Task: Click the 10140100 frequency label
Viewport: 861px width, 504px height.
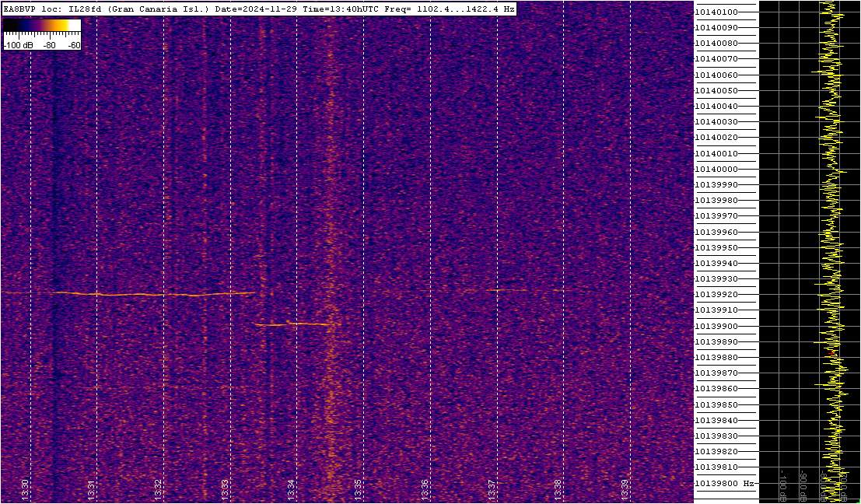Action: [716, 12]
